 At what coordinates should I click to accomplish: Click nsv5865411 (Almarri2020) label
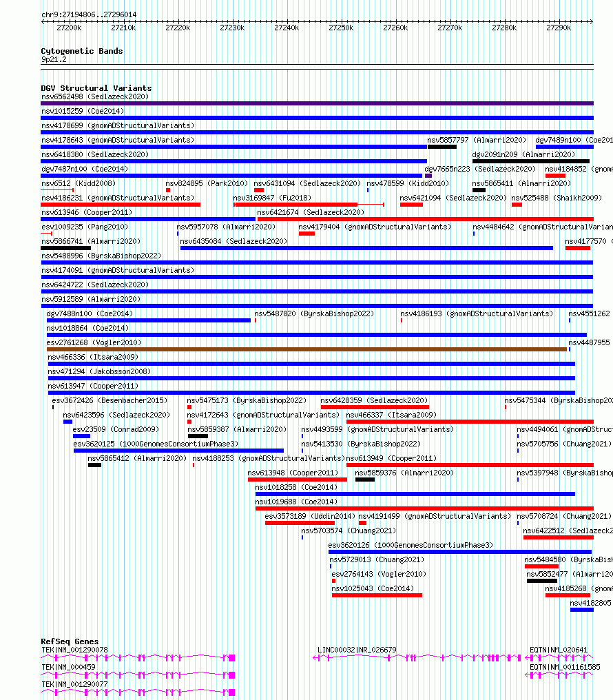(x=521, y=183)
